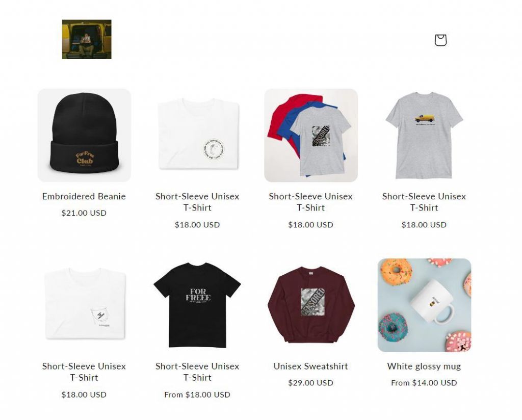Open the black For Free Club beanie image
The image size is (522, 420).
coord(84,135)
